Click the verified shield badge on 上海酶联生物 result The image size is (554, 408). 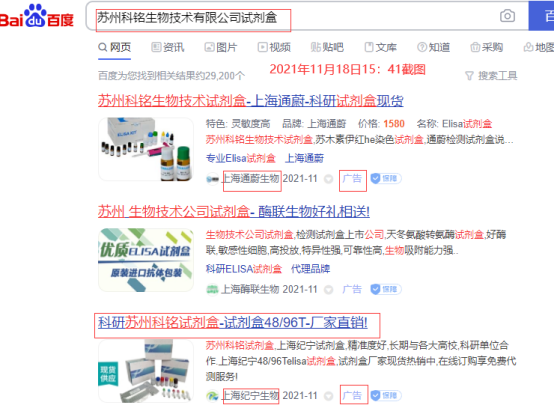[x=386, y=289]
